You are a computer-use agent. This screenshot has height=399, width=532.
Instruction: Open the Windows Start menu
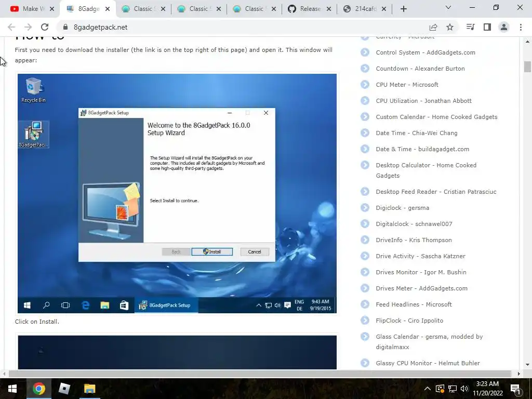coord(12,389)
